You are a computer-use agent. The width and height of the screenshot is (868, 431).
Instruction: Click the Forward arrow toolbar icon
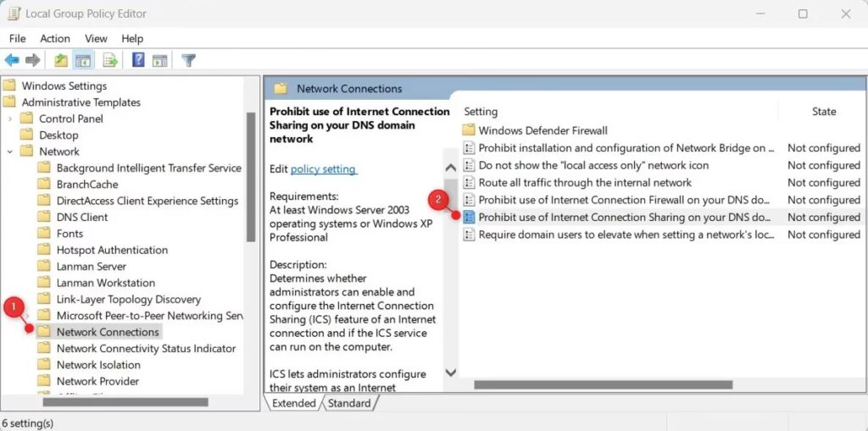click(32, 60)
